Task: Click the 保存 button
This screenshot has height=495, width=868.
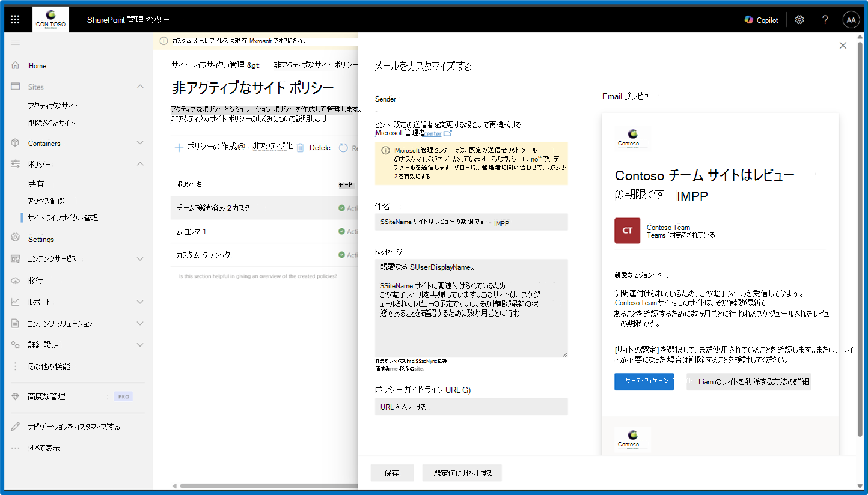Action: click(x=392, y=473)
